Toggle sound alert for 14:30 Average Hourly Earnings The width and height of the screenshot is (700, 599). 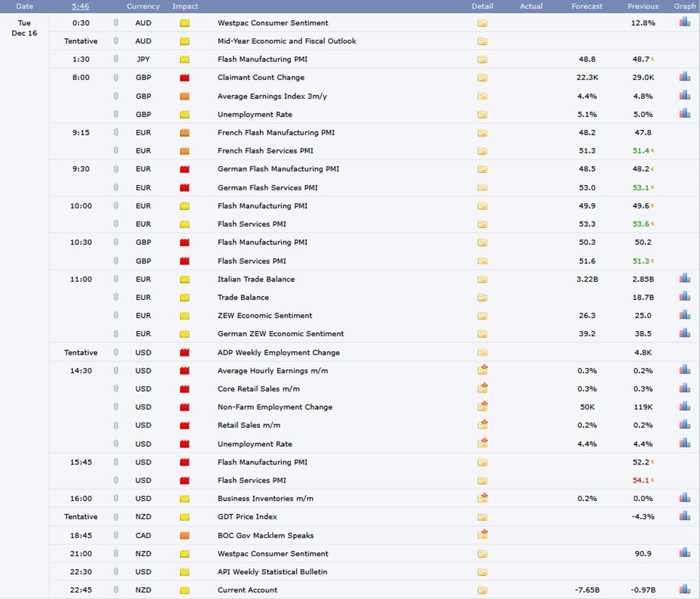115,370
